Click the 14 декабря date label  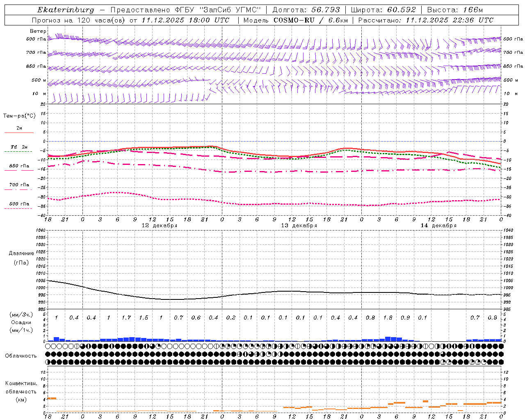pos(438,226)
